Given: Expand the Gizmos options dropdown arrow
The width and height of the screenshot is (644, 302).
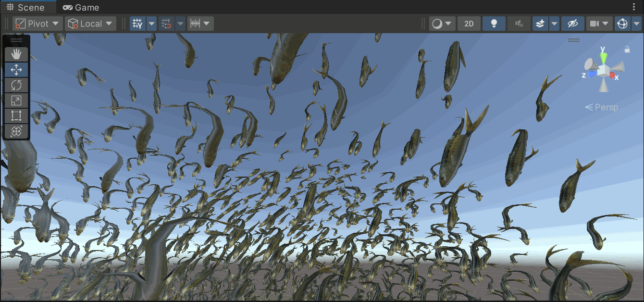Looking at the screenshot, I should pyautogui.click(x=636, y=24).
